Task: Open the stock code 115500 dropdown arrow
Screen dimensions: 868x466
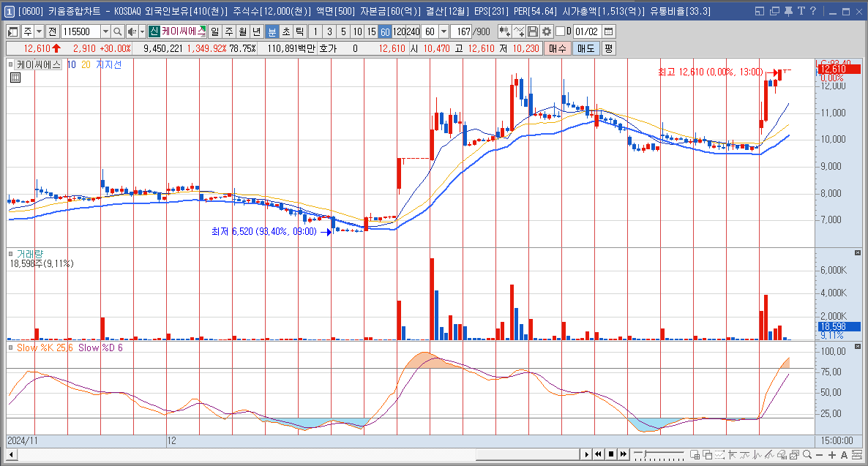Action: click(x=105, y=31)
